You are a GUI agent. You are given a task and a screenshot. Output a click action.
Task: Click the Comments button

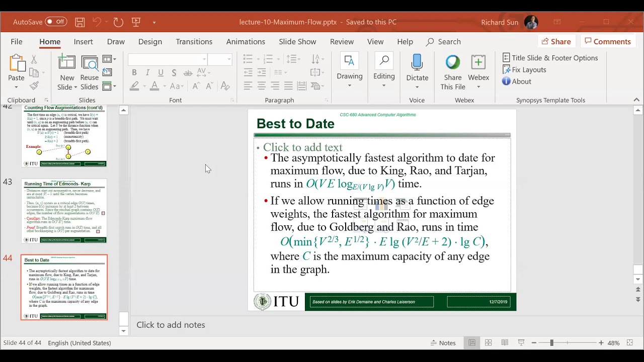click(608, 42)
